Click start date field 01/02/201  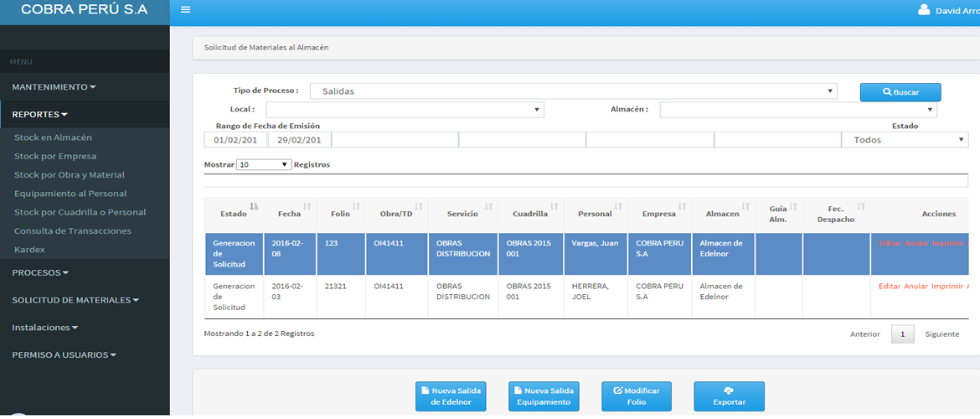tap(235, 140)
